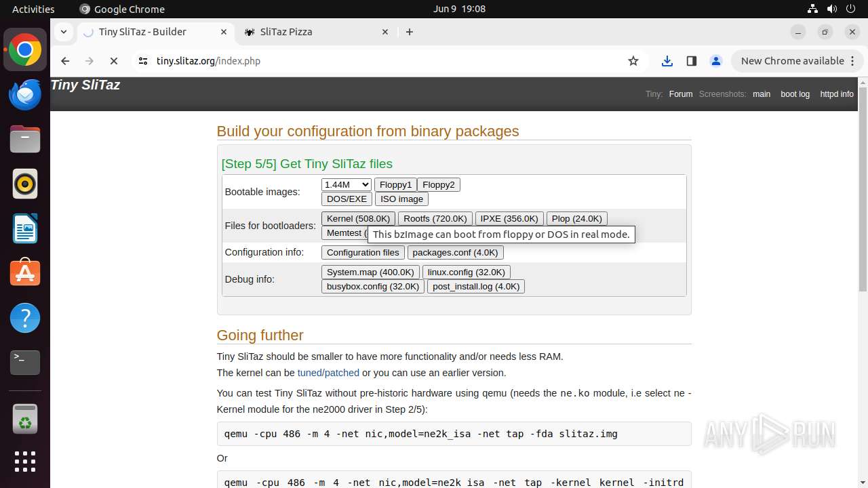
Task: Switch to SliTaz Pizza tab
Action: pyautogui.click(x=316, y=32)
